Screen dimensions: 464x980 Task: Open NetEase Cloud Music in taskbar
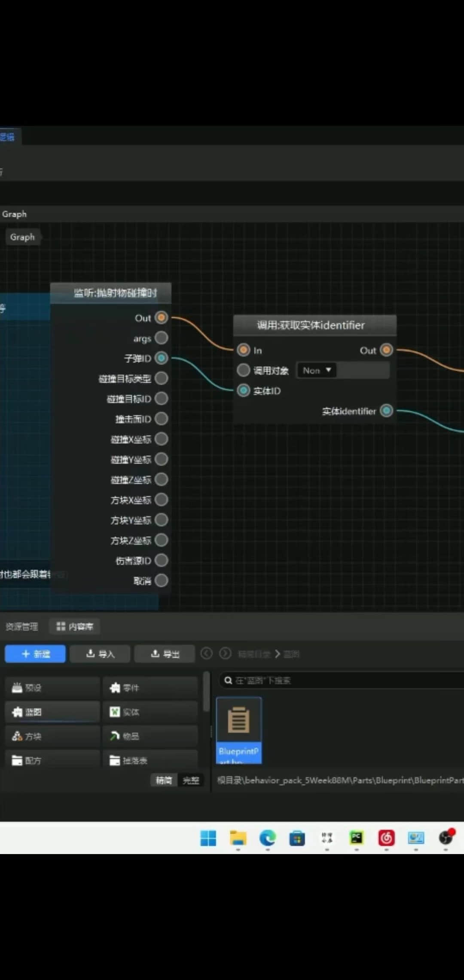click(386, 838)
